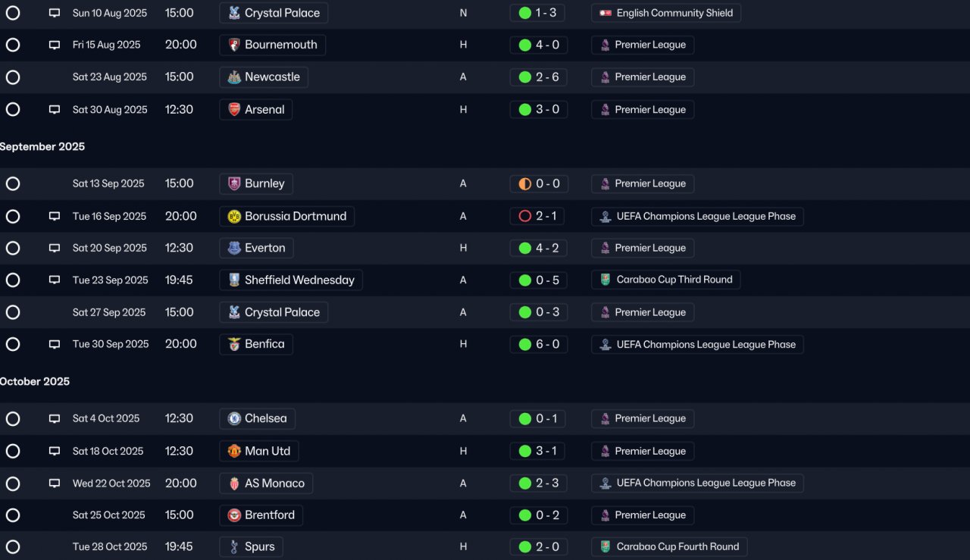Click the Sheffield Wednesday club crest

click(x=234, y=280)
